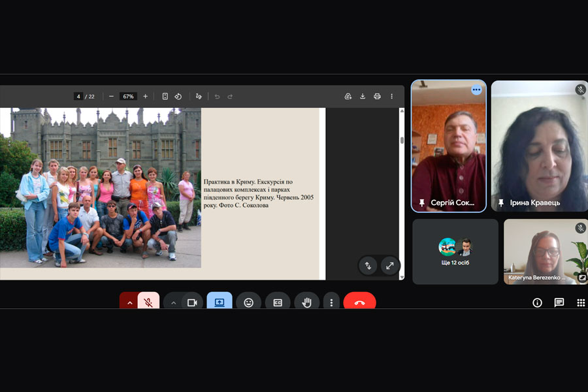Download the PDF file
Viewport: 588px width, 392px height.
[363, 97]
